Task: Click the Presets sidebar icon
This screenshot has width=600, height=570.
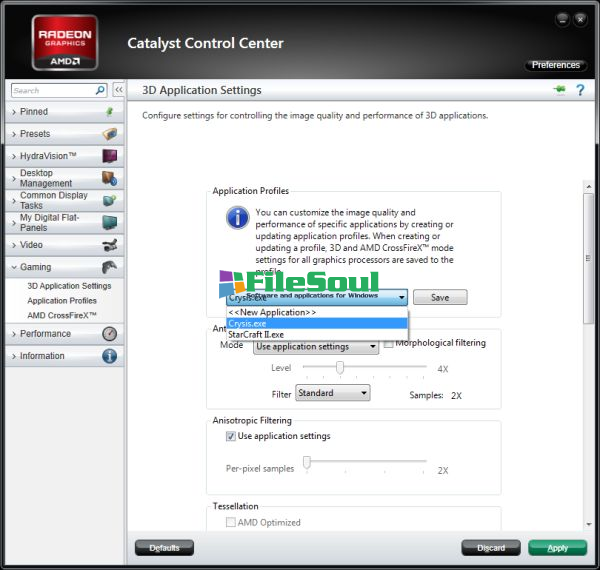Action: tap(110, 134)
